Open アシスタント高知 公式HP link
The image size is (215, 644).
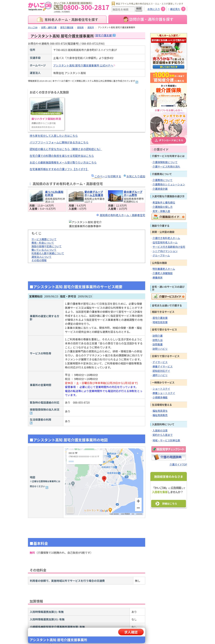click(83, 66)
